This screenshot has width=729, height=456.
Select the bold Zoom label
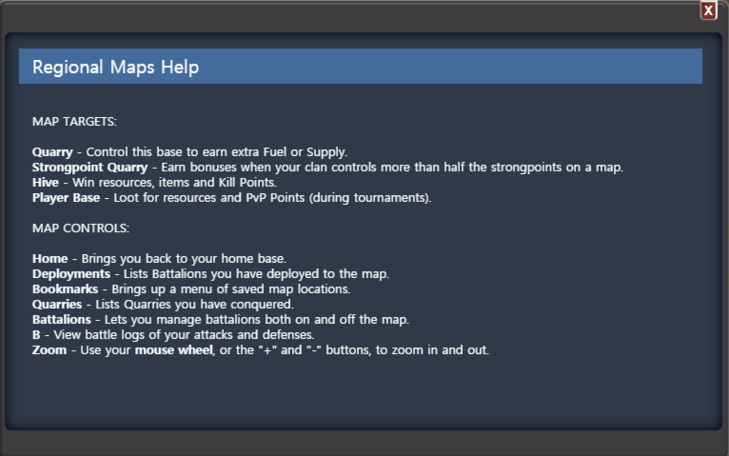49,350
